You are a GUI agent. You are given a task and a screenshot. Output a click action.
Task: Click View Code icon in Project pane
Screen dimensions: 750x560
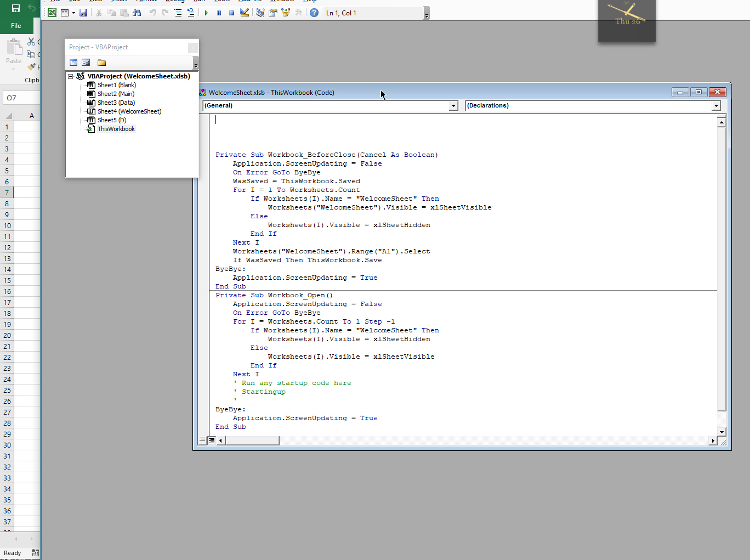point(73,63)
